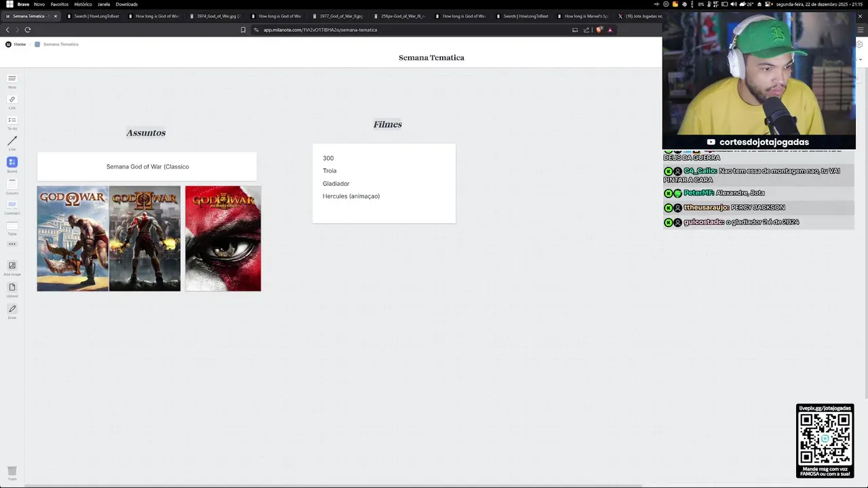Click the weather 26° indicator
Image resolution: width=868 pixels, height=488 pixels.
click(x=748, y=4)
